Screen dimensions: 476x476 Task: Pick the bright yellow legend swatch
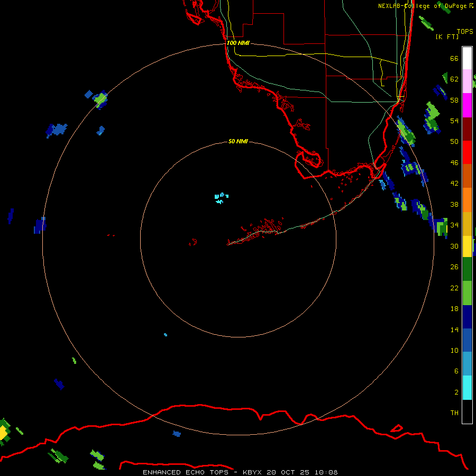click(467, 246)
